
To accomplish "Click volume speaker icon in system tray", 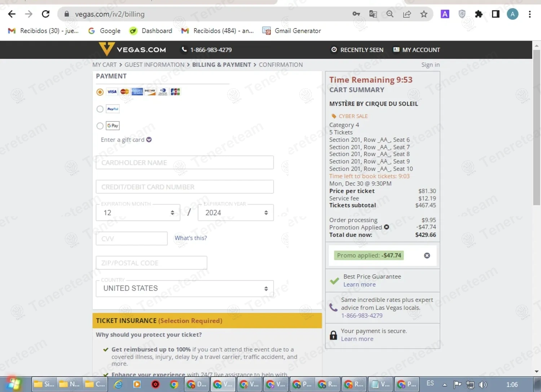I will [483, 384].
